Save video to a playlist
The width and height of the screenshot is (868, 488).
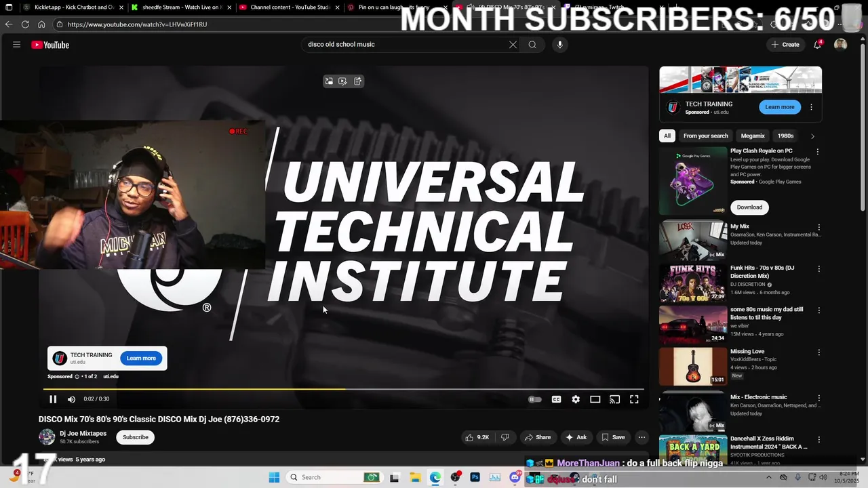click(613, 437)
